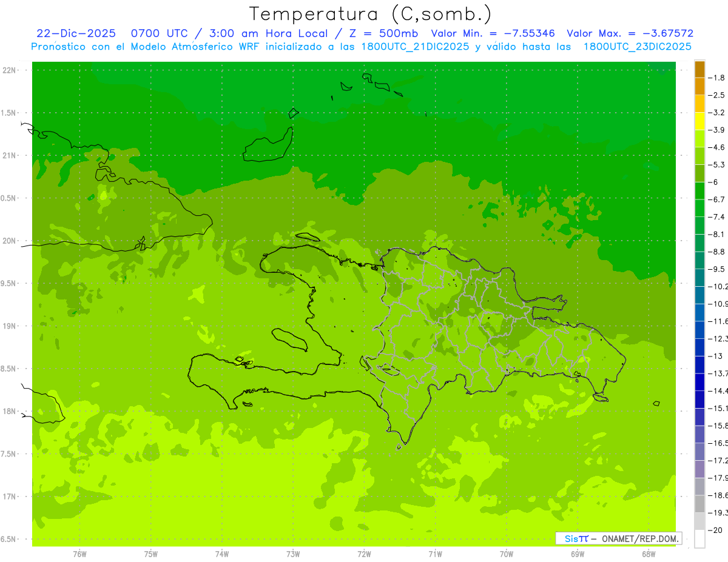728x562 pixels.
Task: Click the 22N latitude axis label
Action: click(10, 70)
